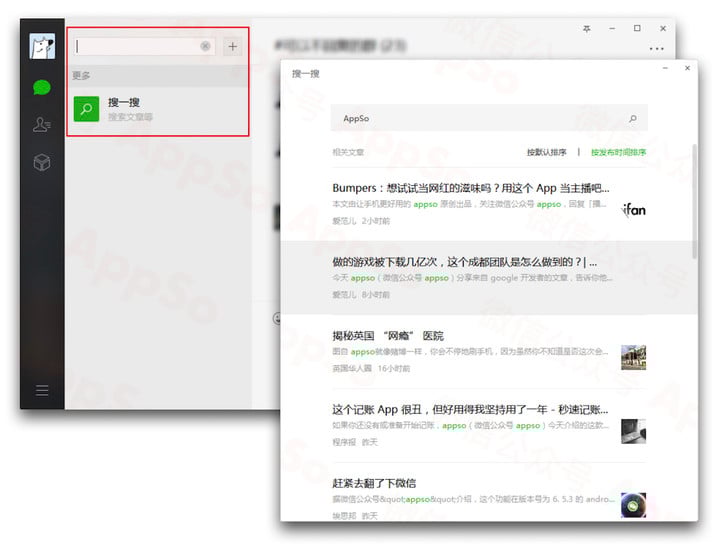Image resolution: width=720 pixels, height=544 pixels.
Task: Open the Contacts icon in sidebar
Action: point(42,124)
